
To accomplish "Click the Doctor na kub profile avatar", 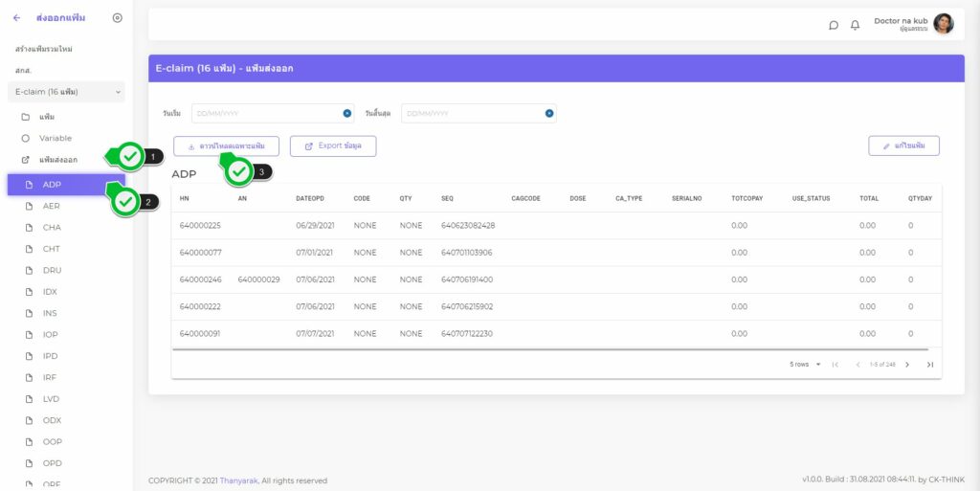I will pos(943,24).
